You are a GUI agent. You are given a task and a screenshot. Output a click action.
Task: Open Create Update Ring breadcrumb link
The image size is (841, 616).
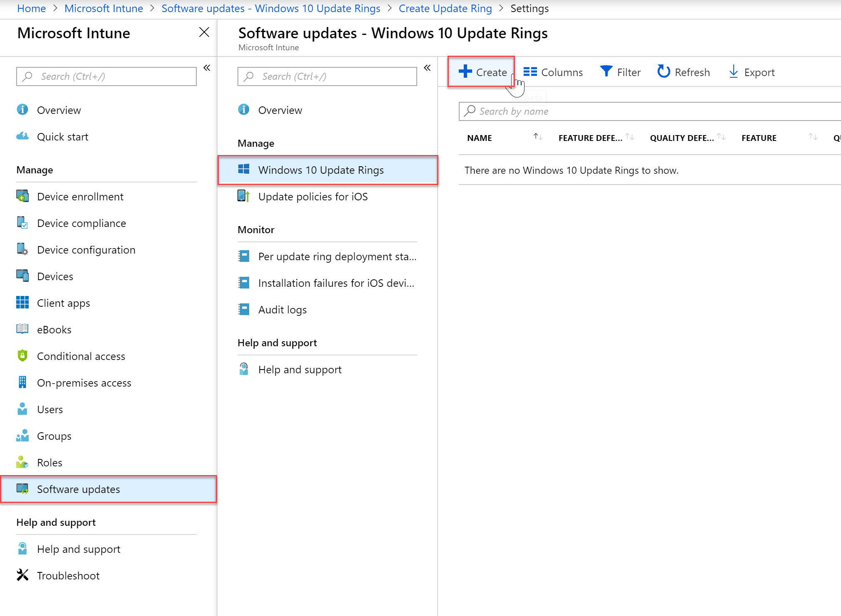click(x=445, y=8)
